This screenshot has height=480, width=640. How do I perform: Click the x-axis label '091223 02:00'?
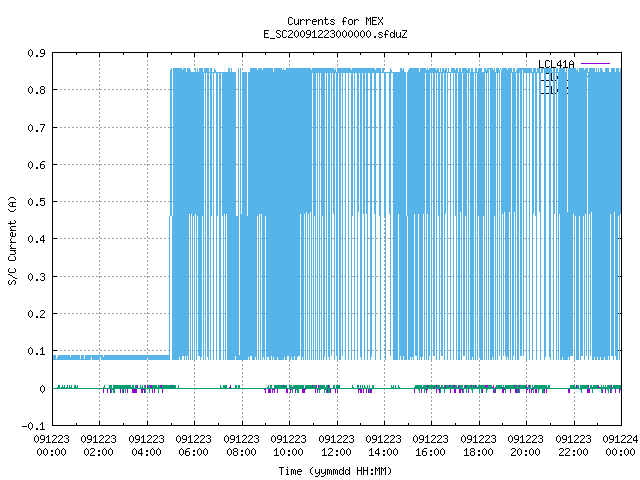(98, 446)
